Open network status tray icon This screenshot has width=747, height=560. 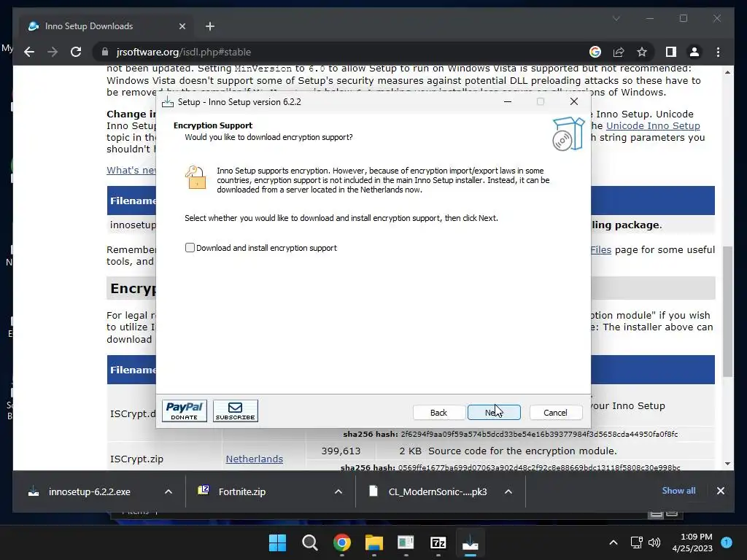[x=636, y=542]
